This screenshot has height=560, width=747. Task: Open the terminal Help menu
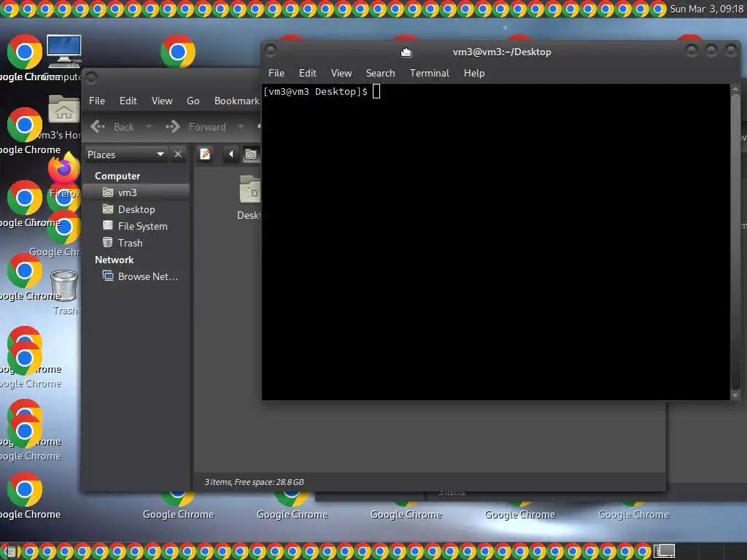(474, 74)
